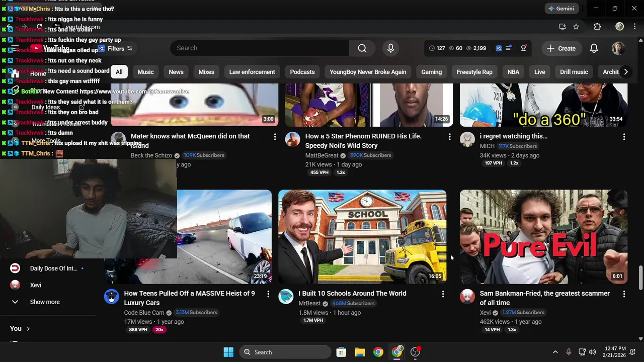Viewport: 644px width, 362px height.
Task: Click the install app icon in address bar
Action: click(x=562, y=27)
